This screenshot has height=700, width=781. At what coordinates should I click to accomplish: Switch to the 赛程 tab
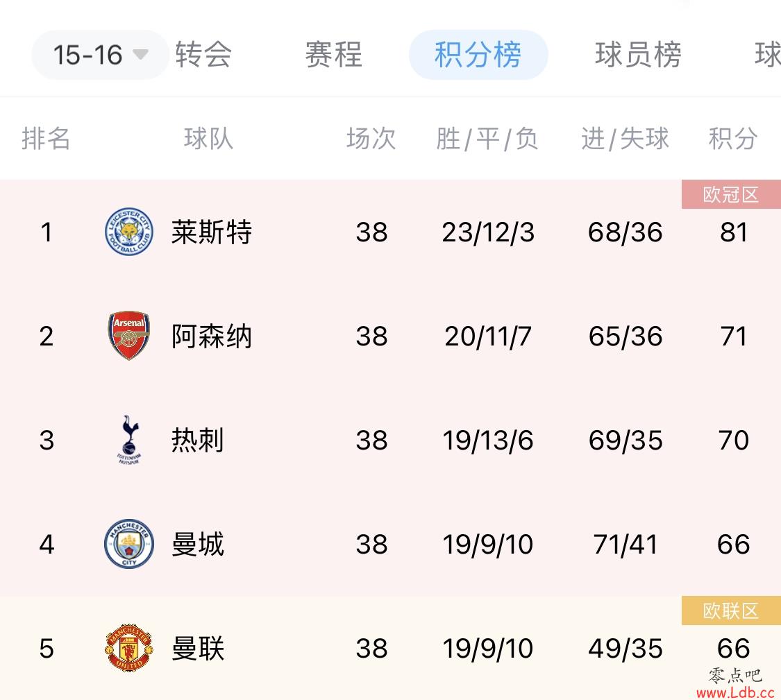pyautogui.click(x=333, y=54)
